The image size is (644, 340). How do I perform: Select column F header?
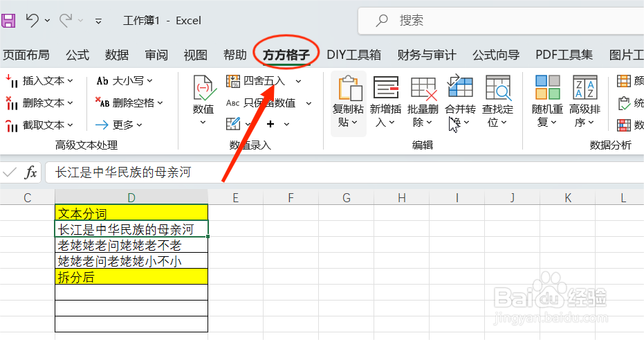291,198
